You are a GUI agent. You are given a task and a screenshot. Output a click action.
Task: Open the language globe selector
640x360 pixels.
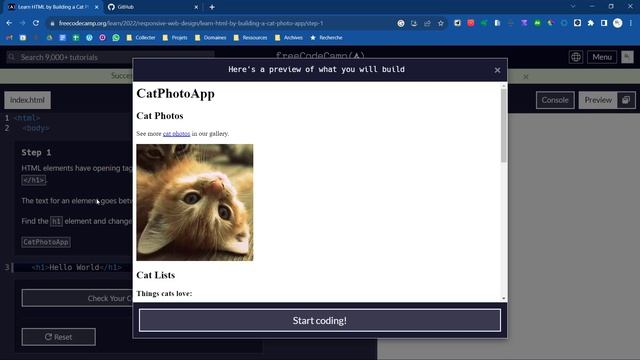point(576,57)
